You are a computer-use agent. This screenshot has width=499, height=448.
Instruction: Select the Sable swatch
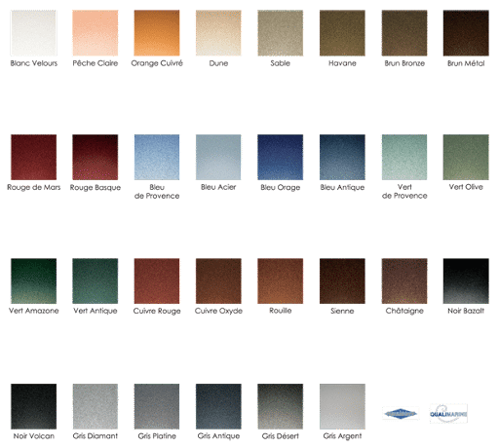[x=281, y=33]
